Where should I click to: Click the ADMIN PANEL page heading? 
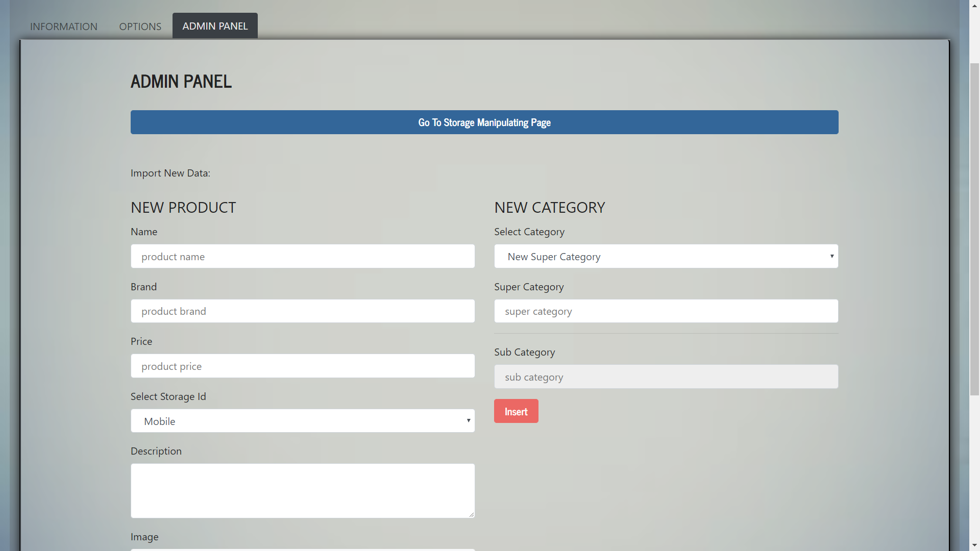(181, 81)
